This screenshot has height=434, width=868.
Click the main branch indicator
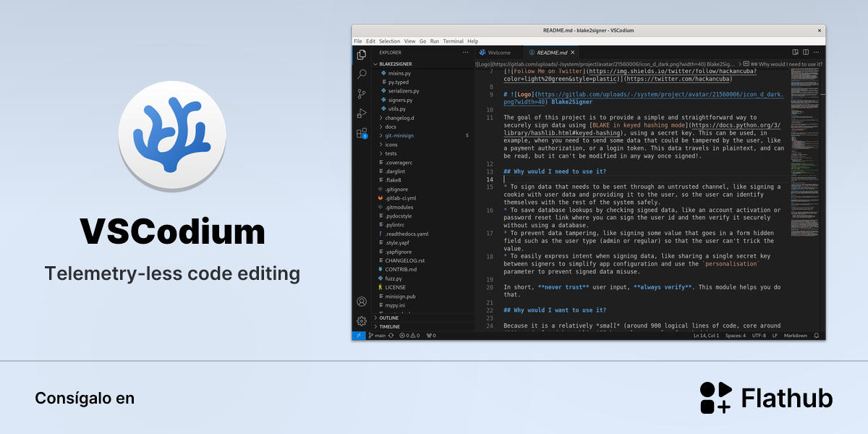click(377, 336)
